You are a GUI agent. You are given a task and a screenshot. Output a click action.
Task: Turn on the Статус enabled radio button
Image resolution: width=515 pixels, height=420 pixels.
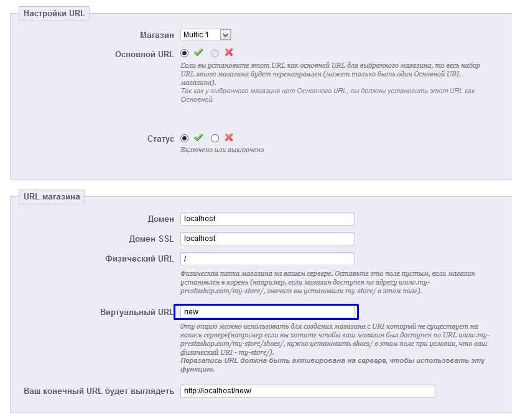[185, 139]
